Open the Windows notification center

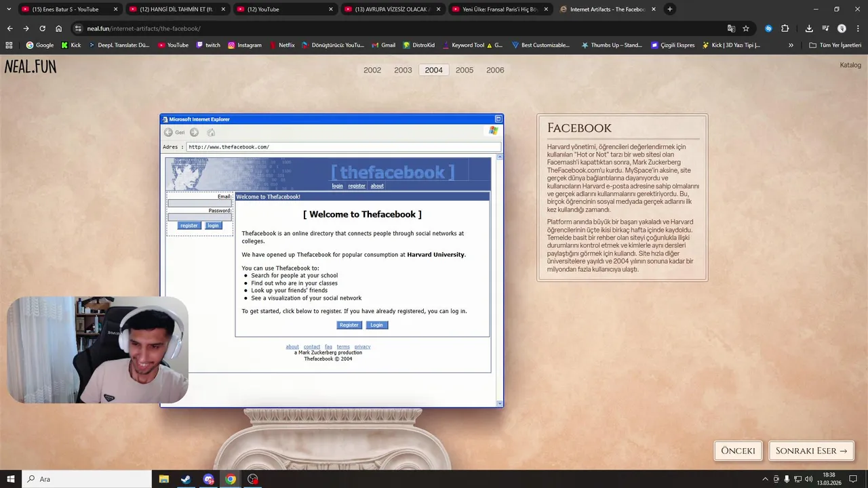click(853, 479)
